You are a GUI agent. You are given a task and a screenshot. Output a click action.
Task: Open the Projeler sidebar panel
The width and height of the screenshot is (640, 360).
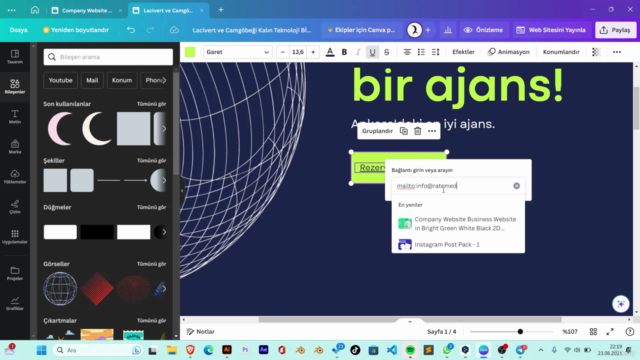(x=15, y=273)
